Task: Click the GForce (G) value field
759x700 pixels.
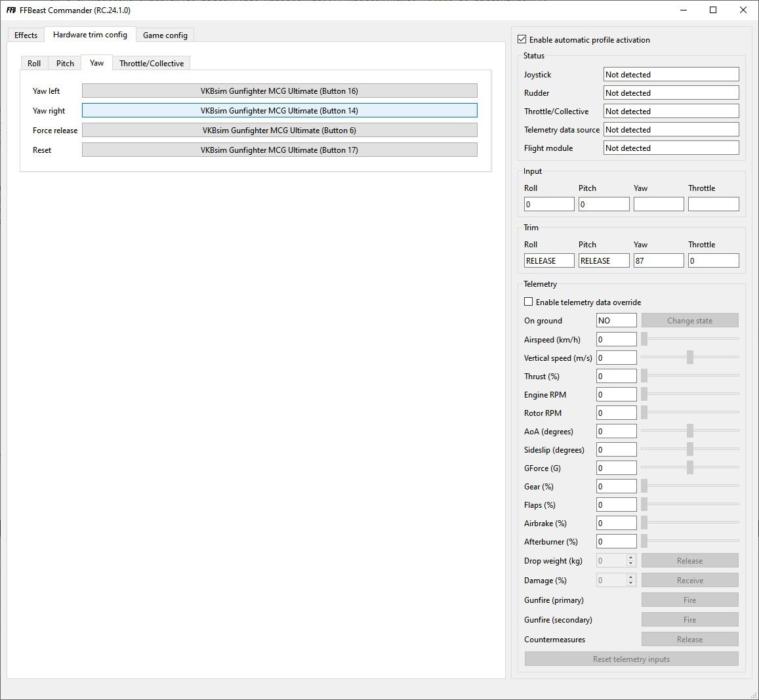Action: coord(616,468)
